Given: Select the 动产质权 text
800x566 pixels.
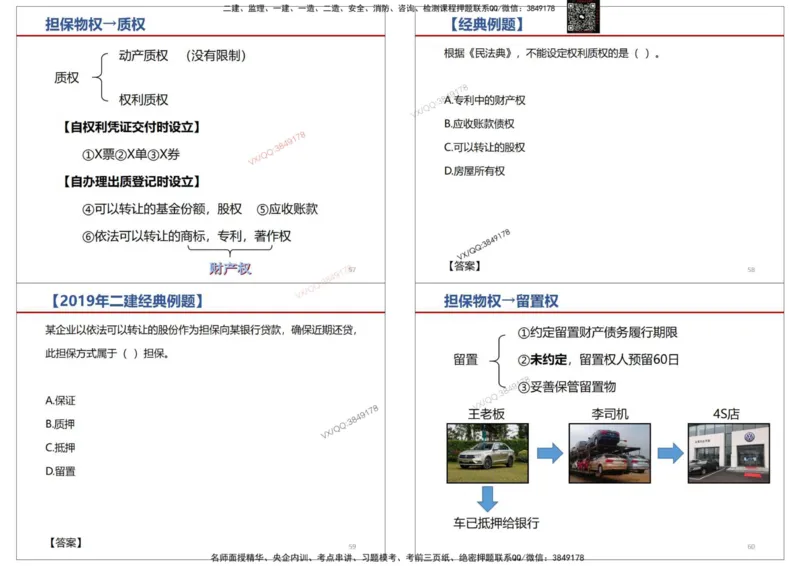Looking at the screenshot, I should (x=143, y=55).
